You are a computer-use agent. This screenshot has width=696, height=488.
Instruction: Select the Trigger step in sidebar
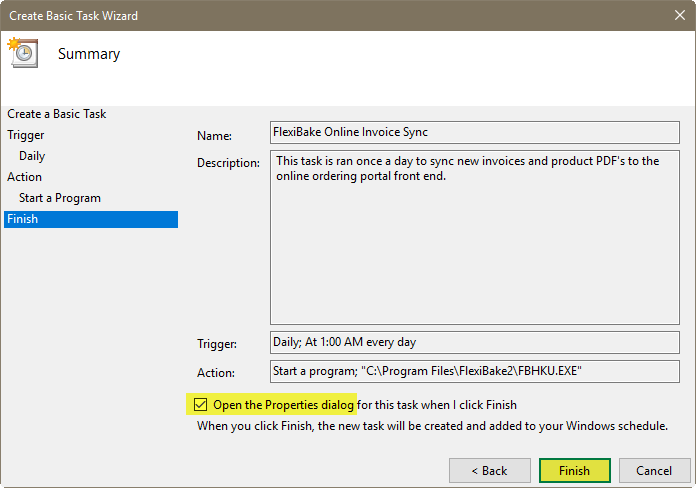(26, 135)
